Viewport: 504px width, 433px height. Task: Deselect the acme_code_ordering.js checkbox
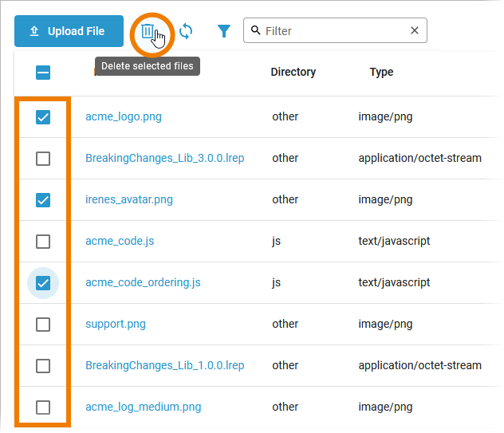[x=43, y=283]
